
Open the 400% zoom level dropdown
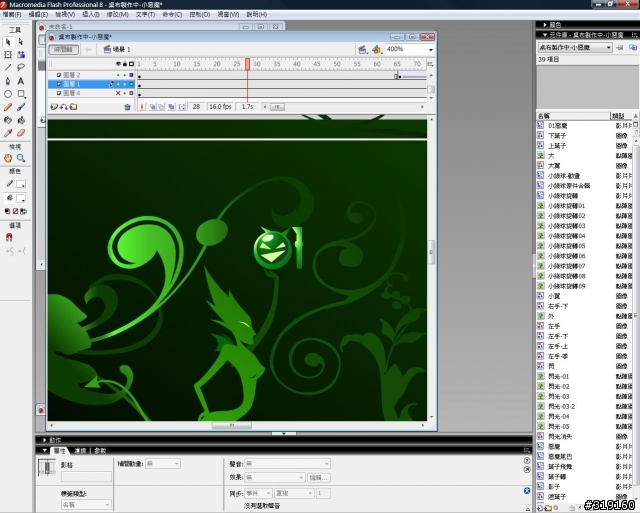click(x=431, y=49)
